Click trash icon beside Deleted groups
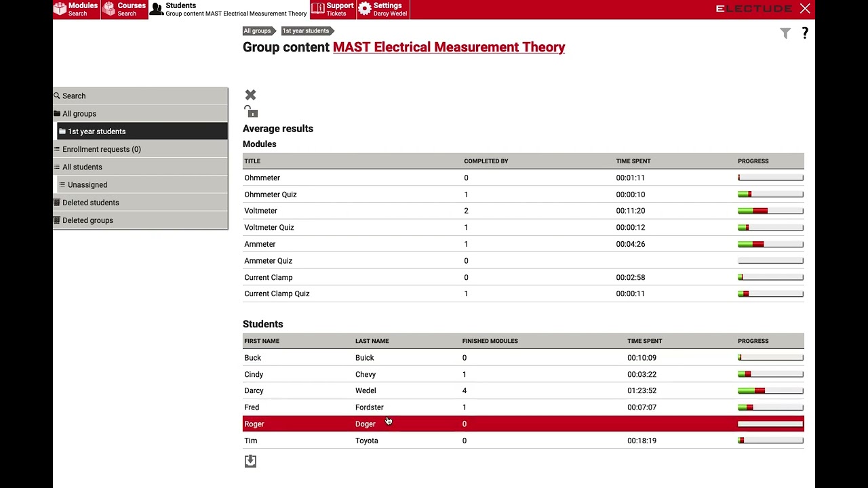The height and width of the screenshot is (488, 868). [57, 220]
